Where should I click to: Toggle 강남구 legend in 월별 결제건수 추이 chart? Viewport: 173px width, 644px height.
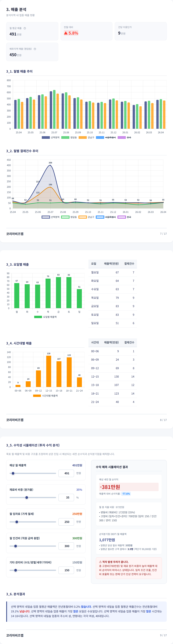point(86,217)
